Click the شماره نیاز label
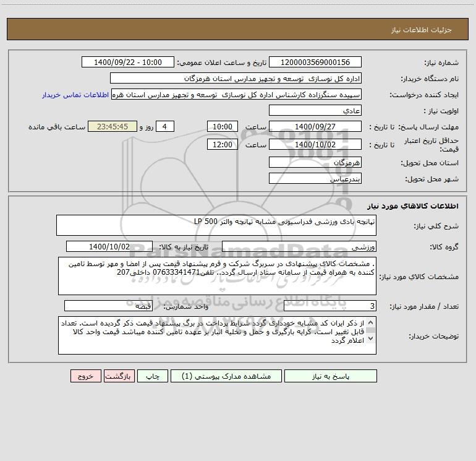 (441, 62)
